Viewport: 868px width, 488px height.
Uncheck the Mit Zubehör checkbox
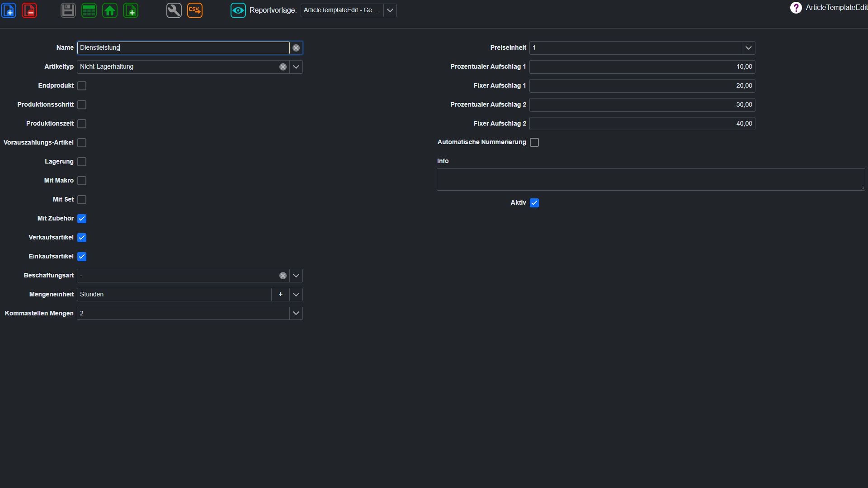[82, 219]
